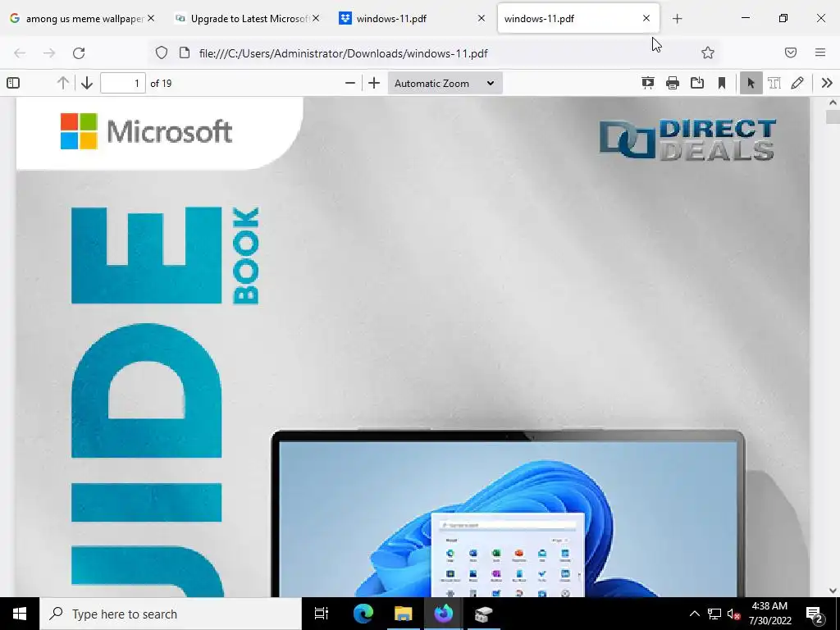The width and height of the screenshot is (840, 630).
Task: Go to previous page arrow
Action: [x=62, y=83]
